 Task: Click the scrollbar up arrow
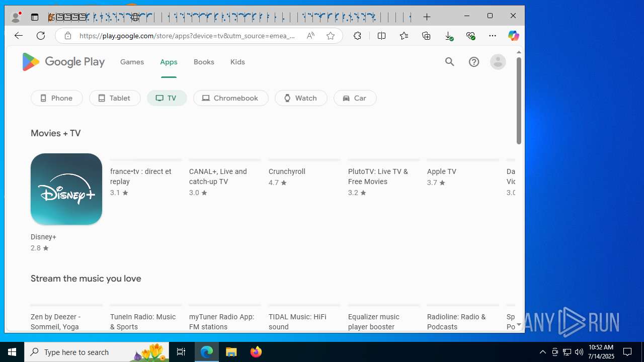519,52
